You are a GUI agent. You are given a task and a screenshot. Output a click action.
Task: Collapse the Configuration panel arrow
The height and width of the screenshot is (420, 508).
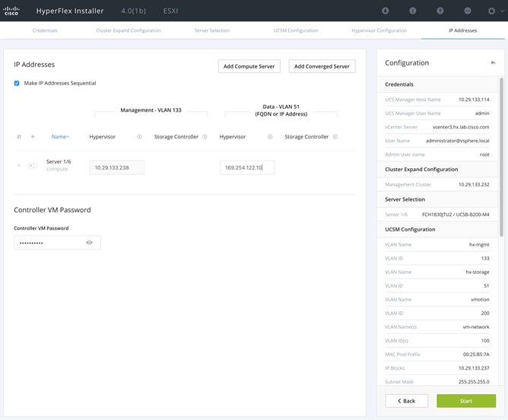pyautogui.click(x=493, y=62)
